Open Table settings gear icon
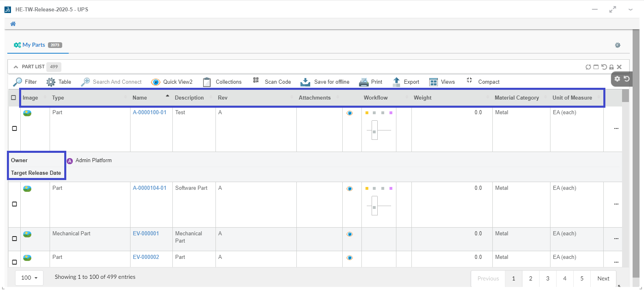The image size is (644, 291). [x=51, y=82]
